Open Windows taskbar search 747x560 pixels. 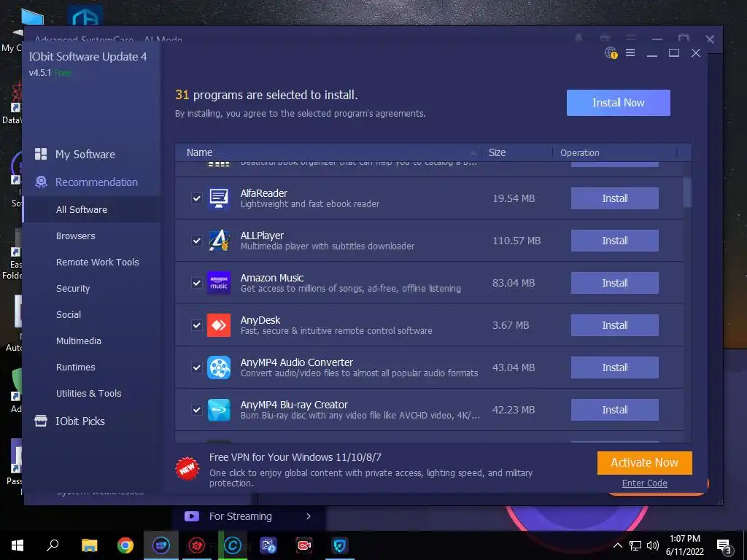click(x=53, y=545)
